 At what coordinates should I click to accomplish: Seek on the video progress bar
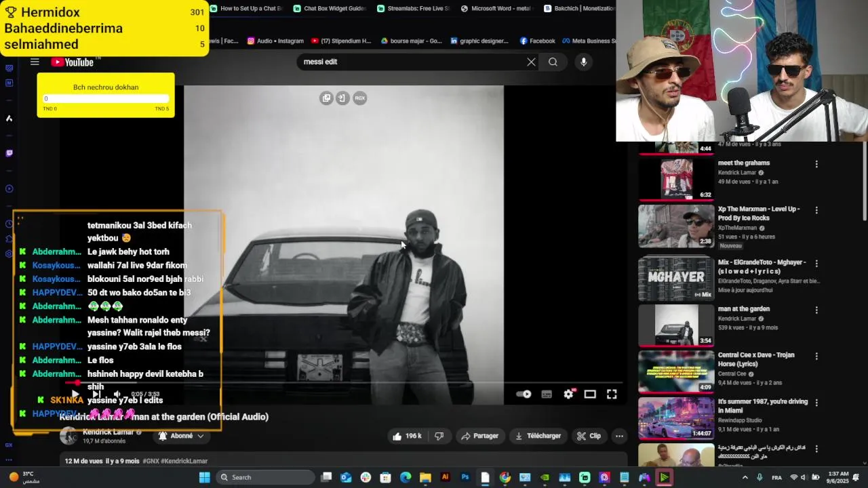click(x=344, y=383)
